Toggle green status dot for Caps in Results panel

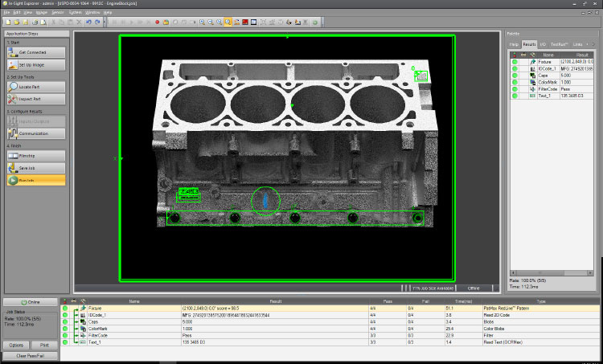[x=514, y=75]
